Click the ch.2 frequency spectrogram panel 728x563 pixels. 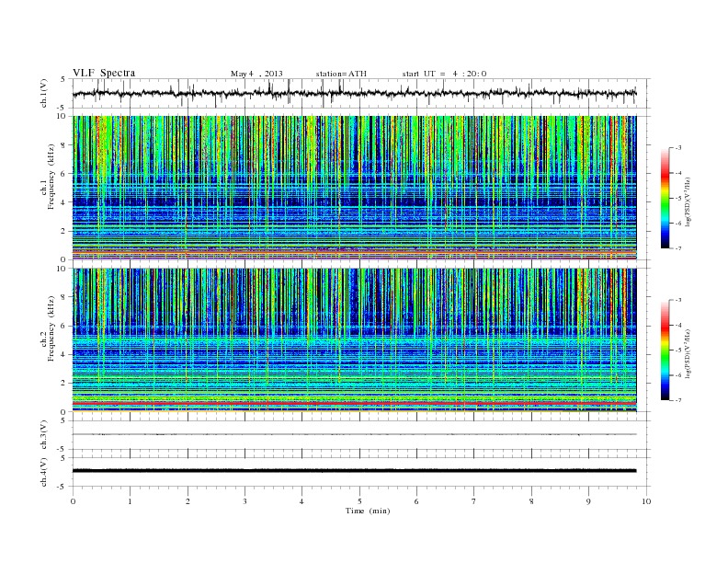click(x=355, y=340)
